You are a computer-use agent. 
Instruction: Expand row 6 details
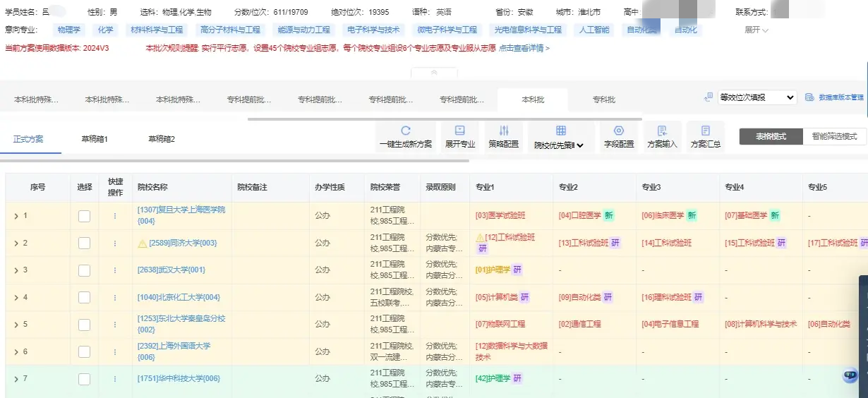click(x=16, y=351)
